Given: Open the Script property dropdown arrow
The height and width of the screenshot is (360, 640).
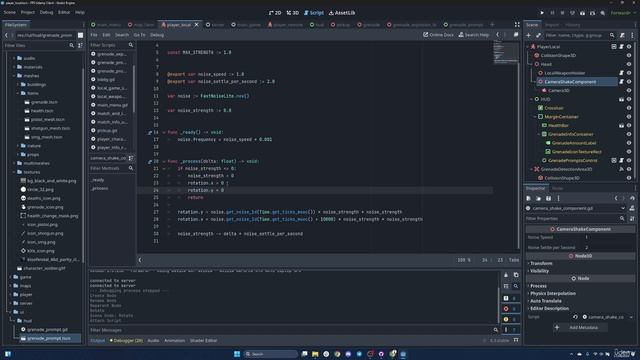Looking at the screenshot, I should [631, 317].
